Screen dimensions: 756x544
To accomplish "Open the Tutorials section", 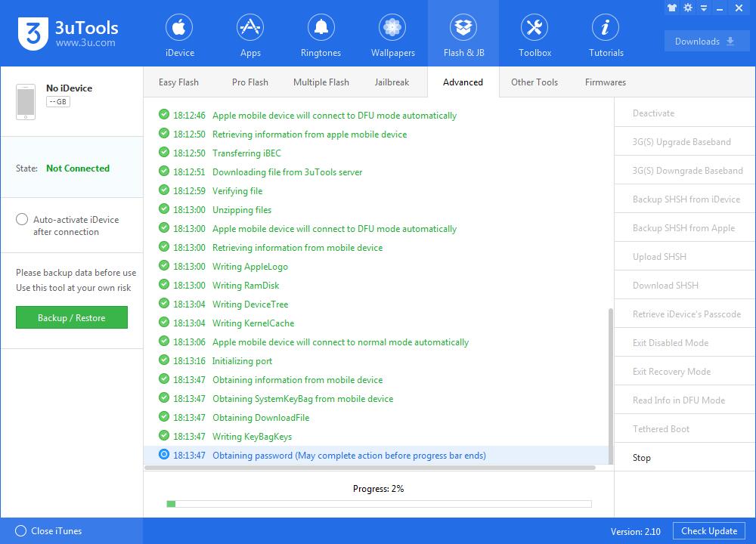I will [x=606, y=36].
